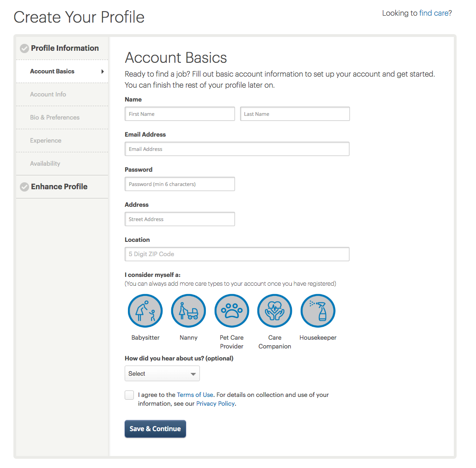Check the Terms of Use agreement box
This screenshot has width=476, height=468.
[x=129, y=395]
